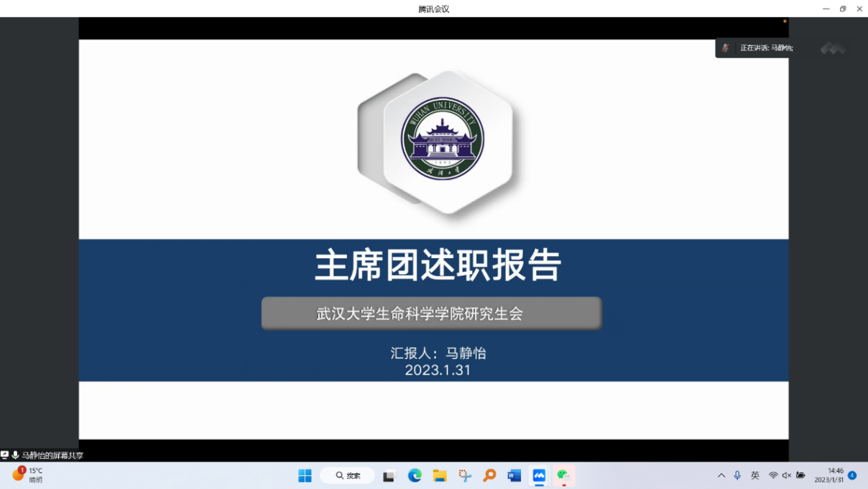Open the 15°C weather widget
The height and width of the screenshot is (489, 868).
29,475
